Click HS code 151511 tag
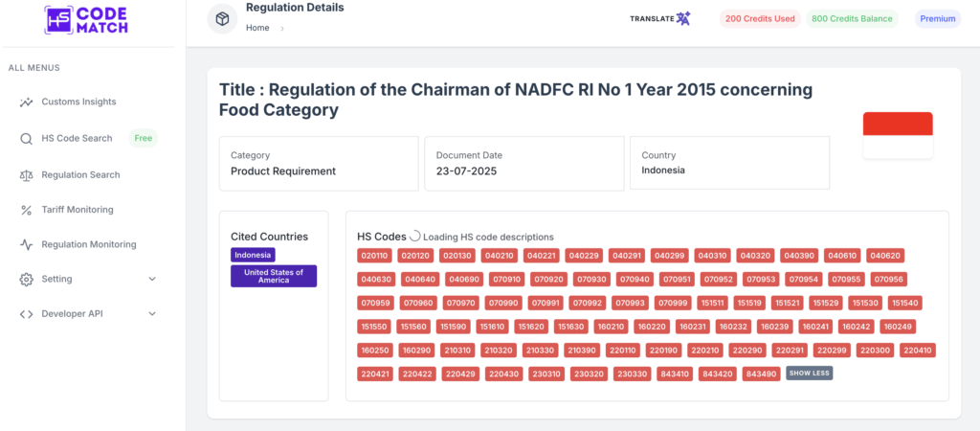 point(712,304)
